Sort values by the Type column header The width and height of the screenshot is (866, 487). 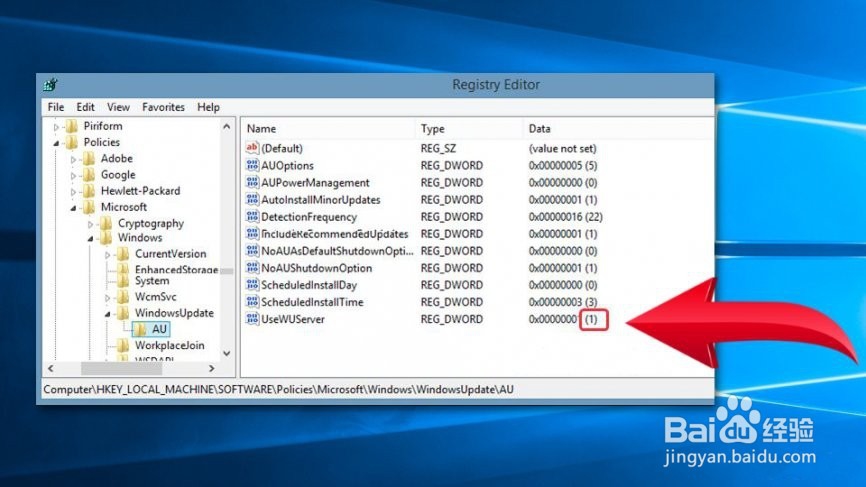pos(468,129)
